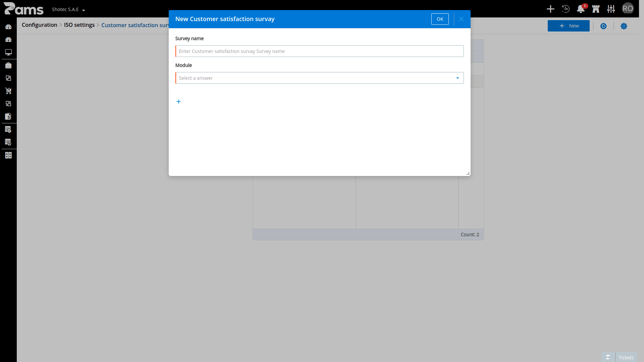Viewport: 644px width, 362px height.
Task: Focus the Survey name input field
Action: [x=319, y=51]
